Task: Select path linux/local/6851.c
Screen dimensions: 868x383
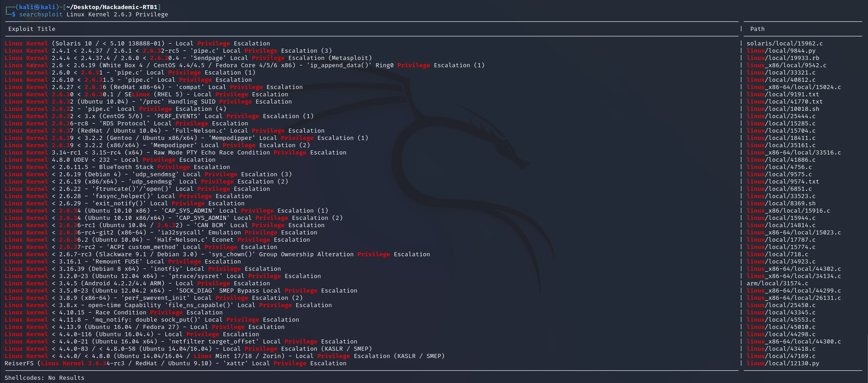Action: point(779,189)
